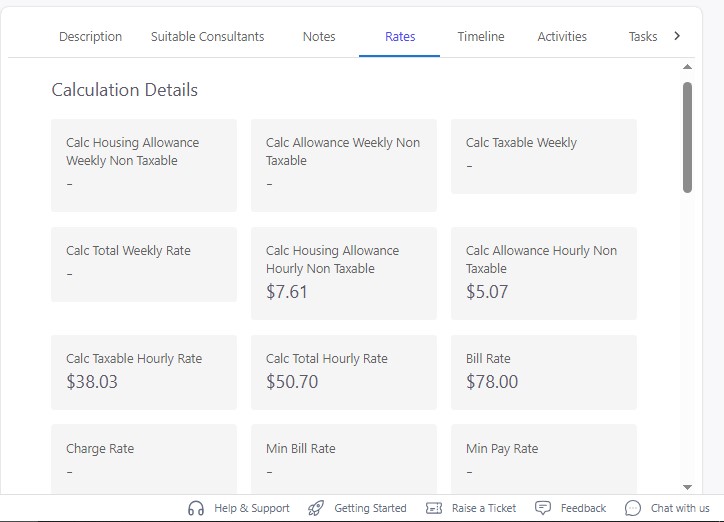Open the Getting Started link
This screenshot has width=724, height=522.
click(x=370, y=508)
